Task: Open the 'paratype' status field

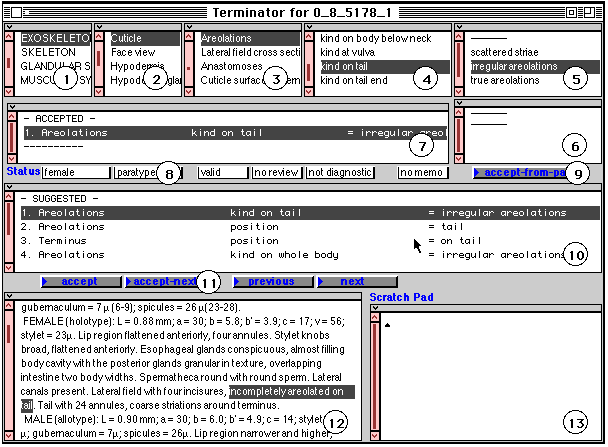Action: 136,173
